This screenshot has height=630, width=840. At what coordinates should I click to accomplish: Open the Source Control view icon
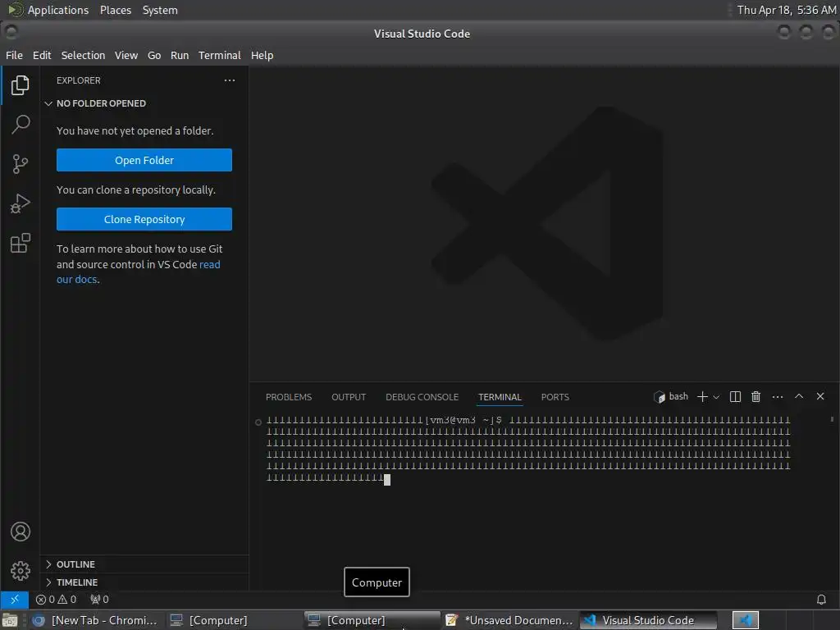pos(21,164)
